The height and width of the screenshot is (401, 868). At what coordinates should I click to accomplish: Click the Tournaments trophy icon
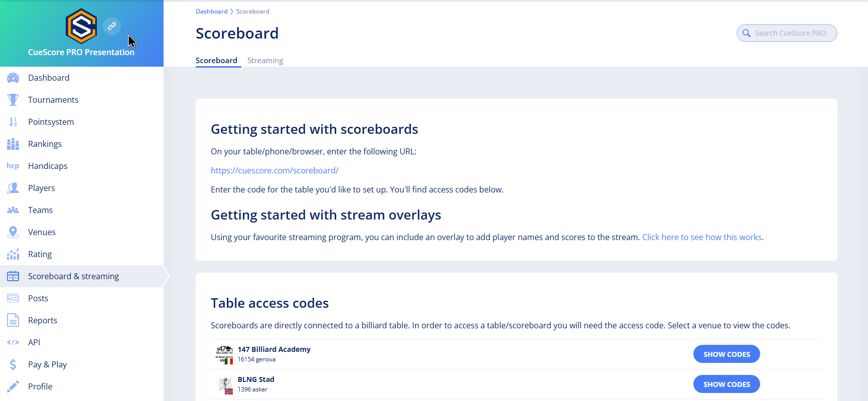13,100
